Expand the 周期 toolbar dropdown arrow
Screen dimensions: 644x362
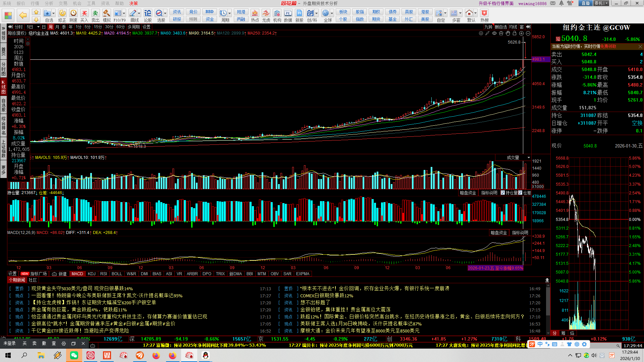pyautogui.click(x=230, y=13)
